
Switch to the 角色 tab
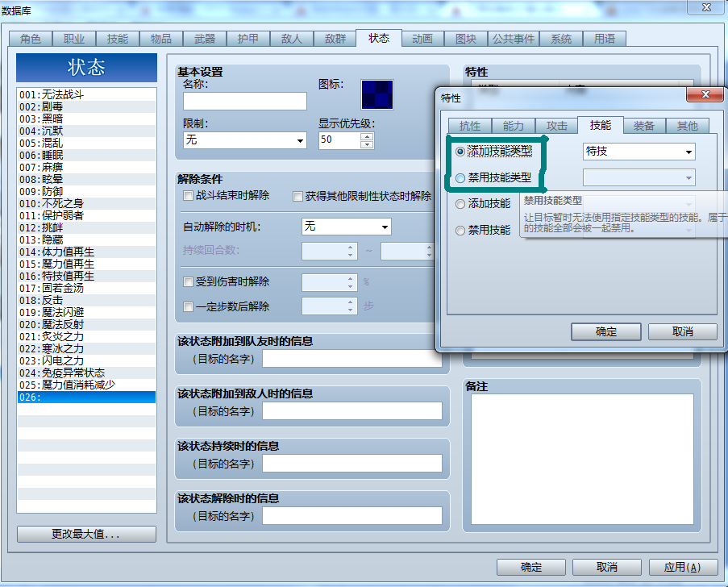(x=30, y=39)
